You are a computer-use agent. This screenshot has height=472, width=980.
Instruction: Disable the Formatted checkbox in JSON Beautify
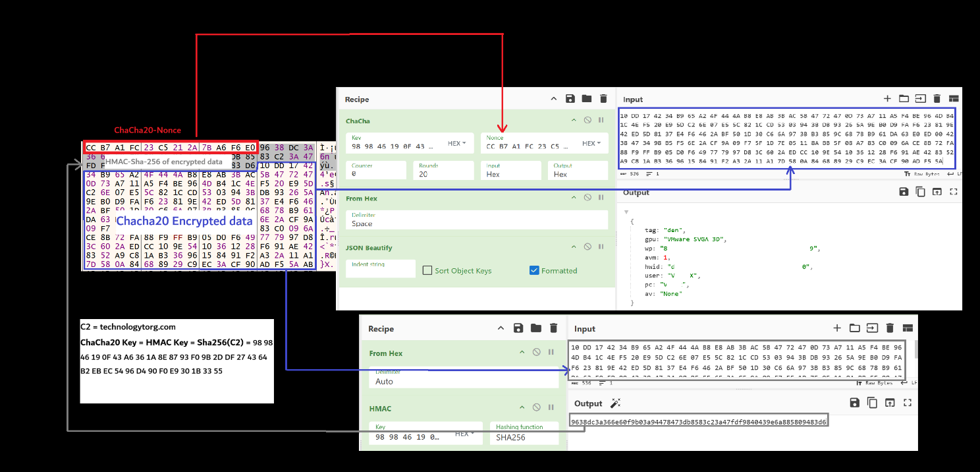533,270
